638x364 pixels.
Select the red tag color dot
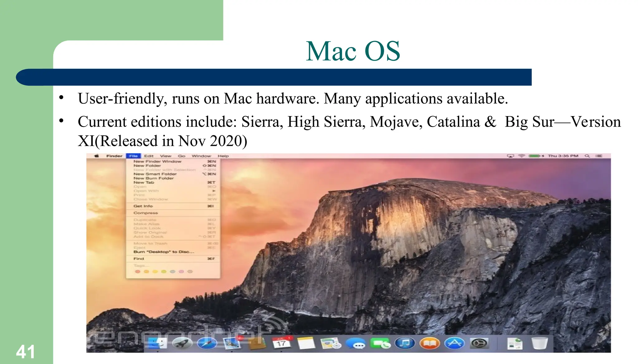[137, 272]
